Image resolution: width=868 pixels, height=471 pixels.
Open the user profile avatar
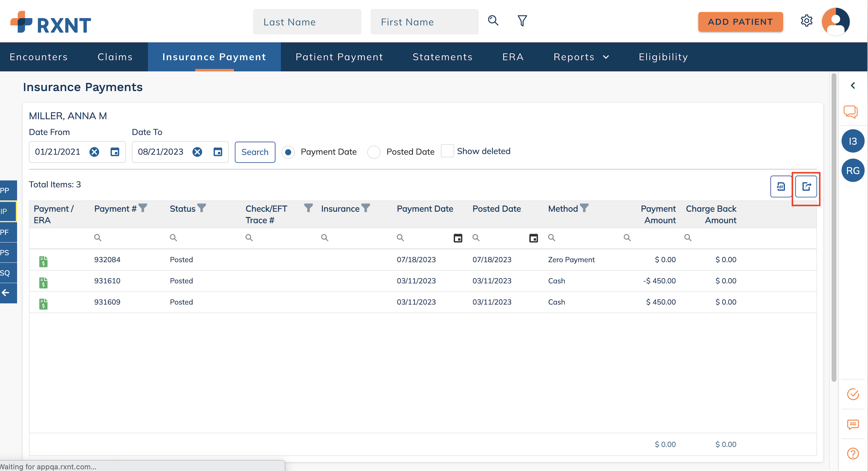click(836, 22)
